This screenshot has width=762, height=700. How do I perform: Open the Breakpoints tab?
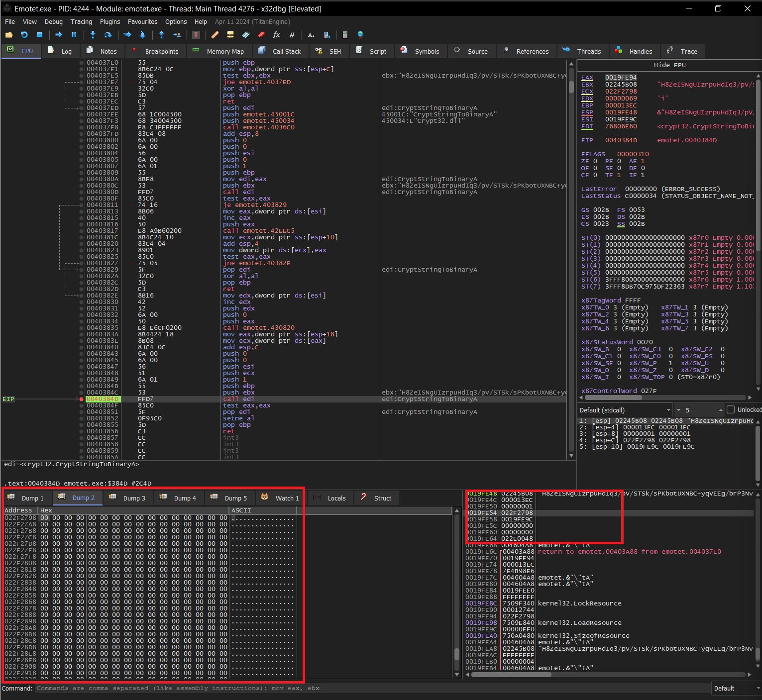(x=155, y=51)
